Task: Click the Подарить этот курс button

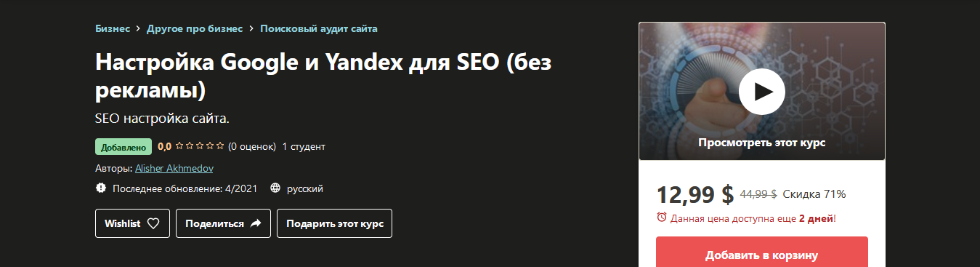Action: tap(334, 223)
